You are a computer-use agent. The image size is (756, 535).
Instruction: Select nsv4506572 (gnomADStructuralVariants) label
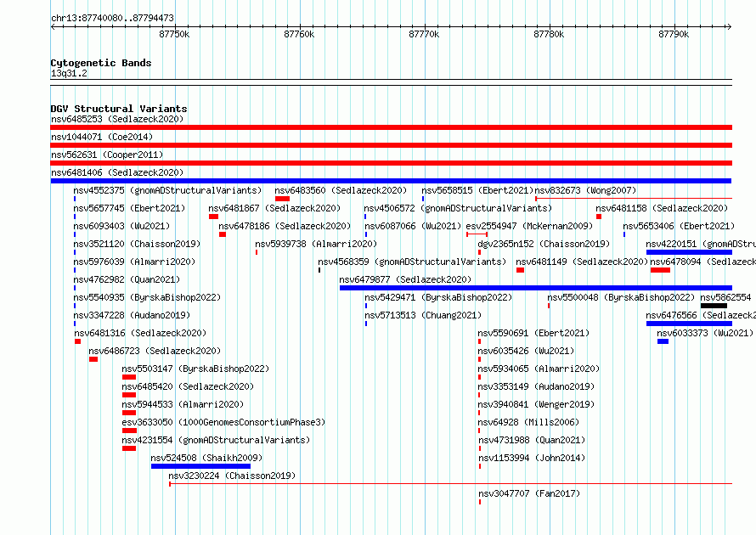tap(458, 208)
